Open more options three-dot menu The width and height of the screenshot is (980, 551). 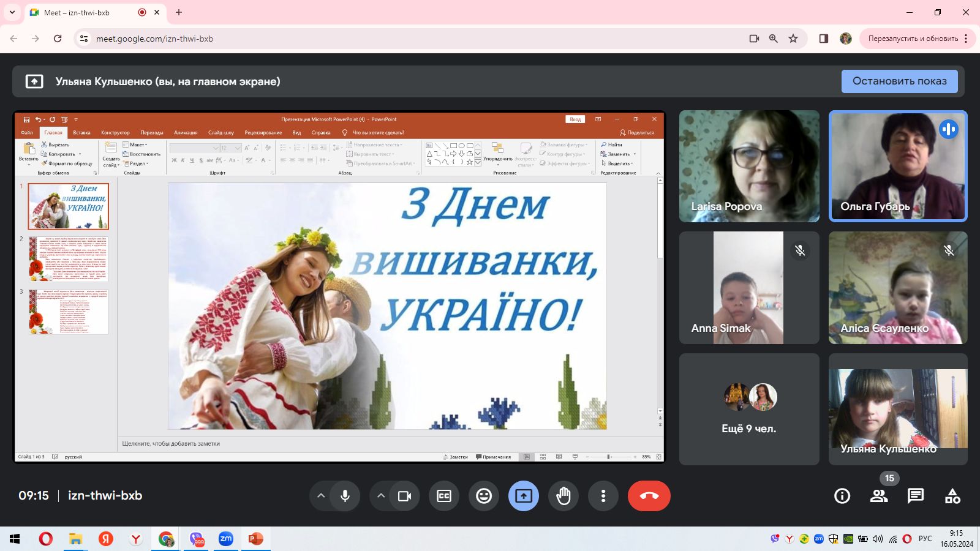[x=603, y=496]
